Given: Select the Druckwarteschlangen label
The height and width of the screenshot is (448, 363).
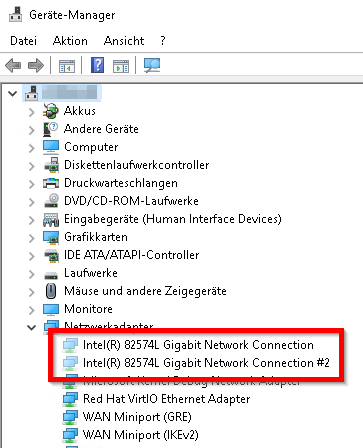Looking at the screenshot, I should tap(121, 183).
